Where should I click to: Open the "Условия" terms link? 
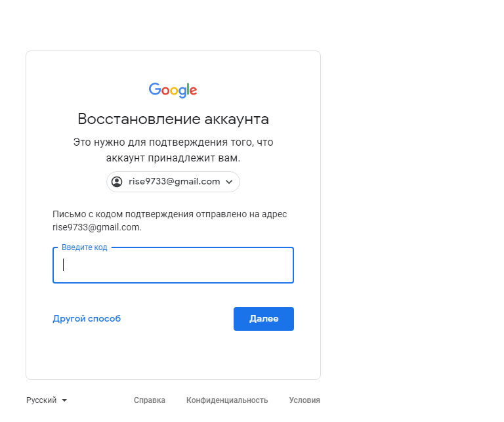[304, 400]
